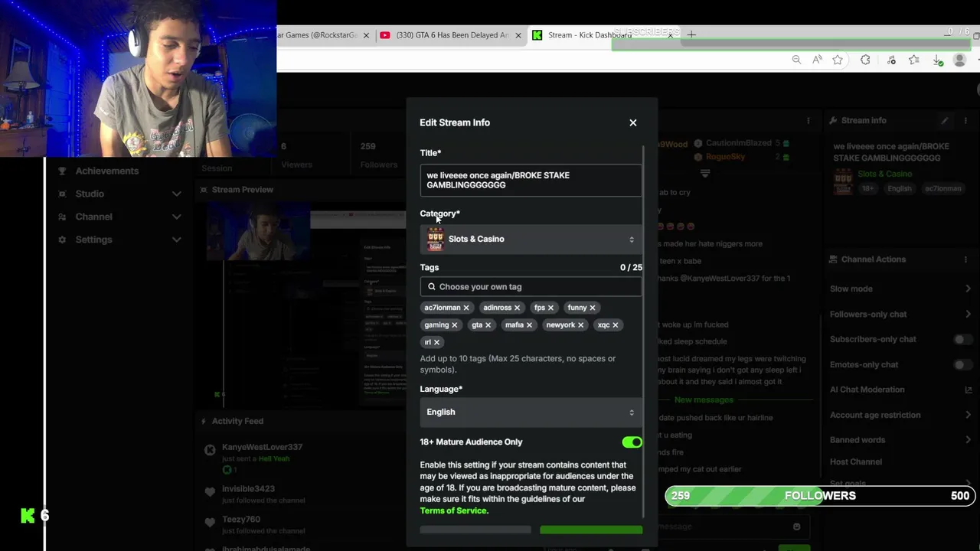The image size is (980, 551).
Task: Click the Stream info edit pencil icon
Action: click(x=945, y=120)
